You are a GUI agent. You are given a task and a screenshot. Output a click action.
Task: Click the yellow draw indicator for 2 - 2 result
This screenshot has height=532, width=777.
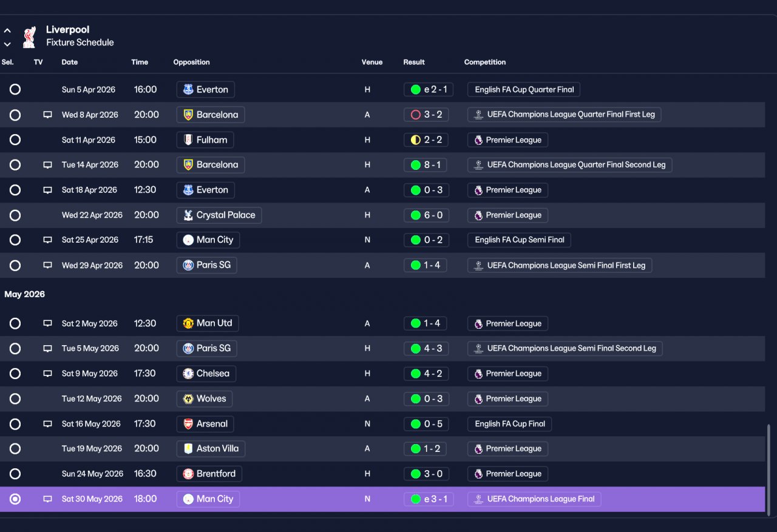(416, 140)
